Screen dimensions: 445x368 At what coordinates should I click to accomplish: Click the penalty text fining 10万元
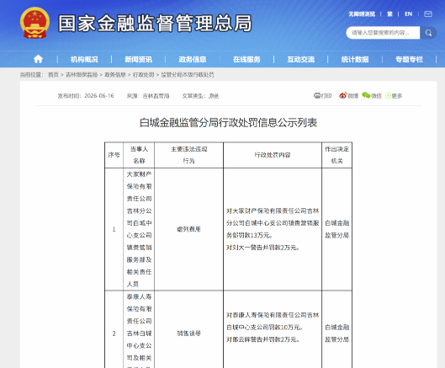[x=273, y=321]
